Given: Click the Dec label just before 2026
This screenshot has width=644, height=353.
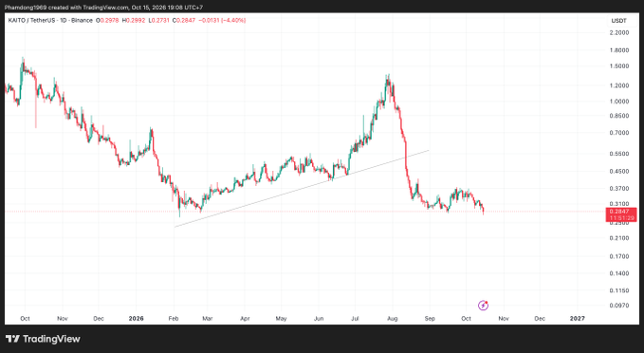Looking at the screenshot, I should click(99, 319).
